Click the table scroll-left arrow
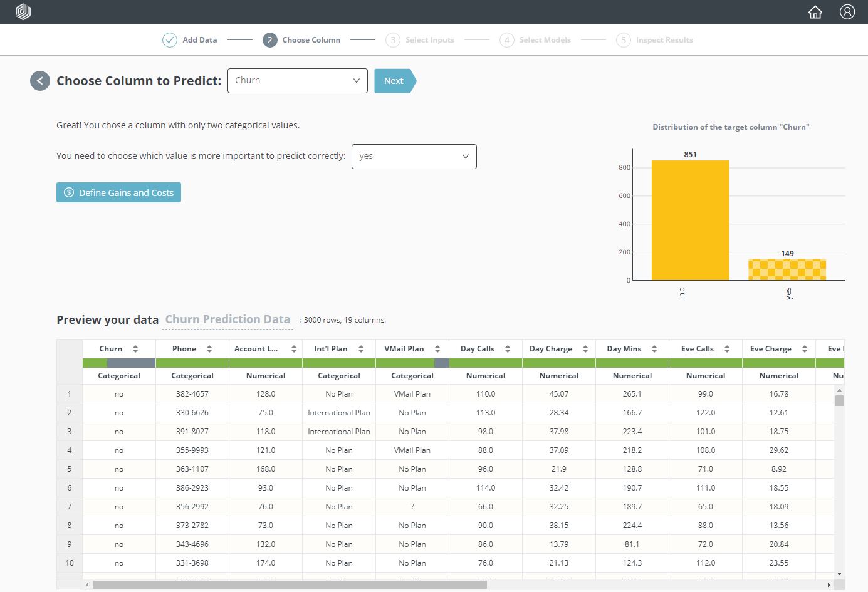This screenshot has height=592, width=868. [x=87, y=584]
